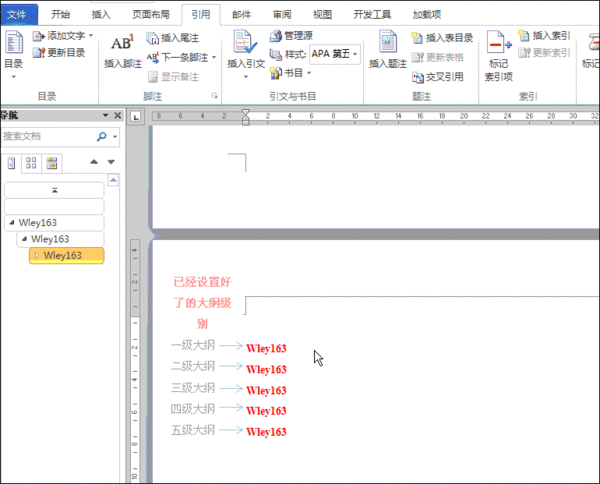The width and height of the screenshot is (600, 484).
Task: Switch to the 开始 home tab
Action: click(x=61, y=15)
